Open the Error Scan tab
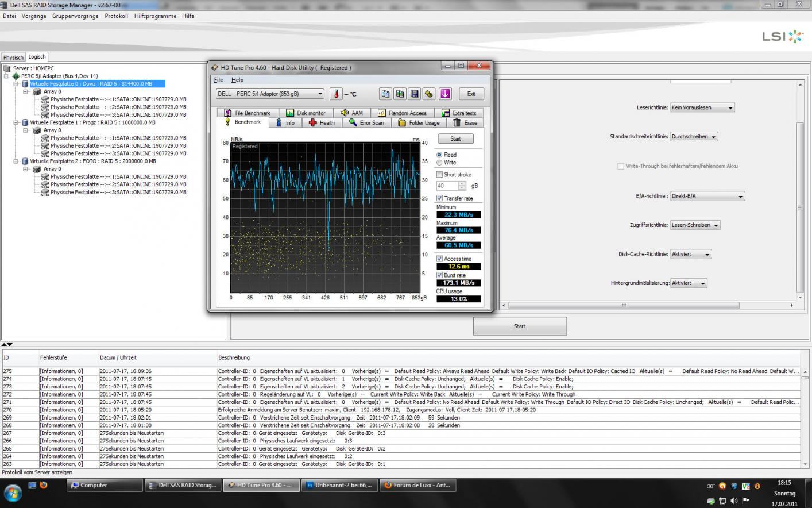The height and width of the screenshot is (508, 812). (366, 122)
